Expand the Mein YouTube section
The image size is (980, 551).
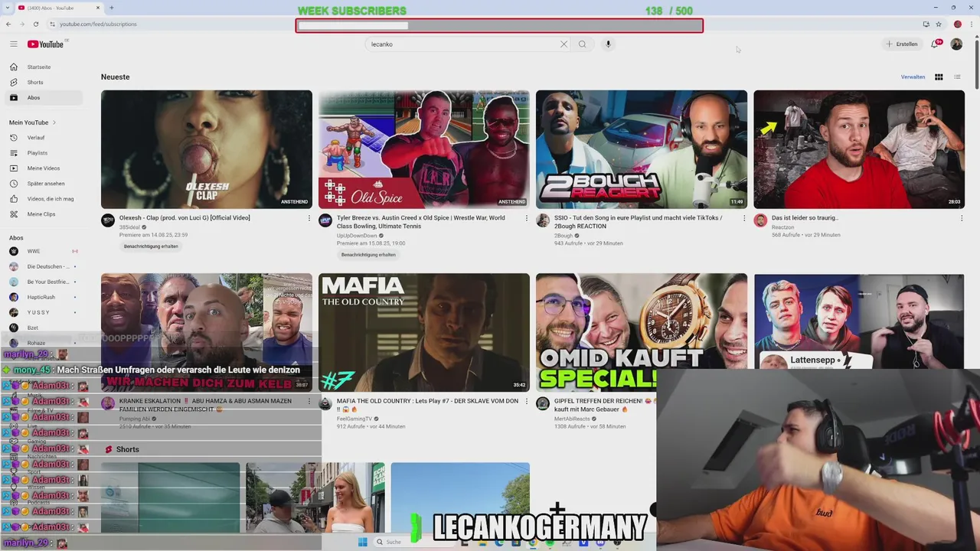click(32, 122)
